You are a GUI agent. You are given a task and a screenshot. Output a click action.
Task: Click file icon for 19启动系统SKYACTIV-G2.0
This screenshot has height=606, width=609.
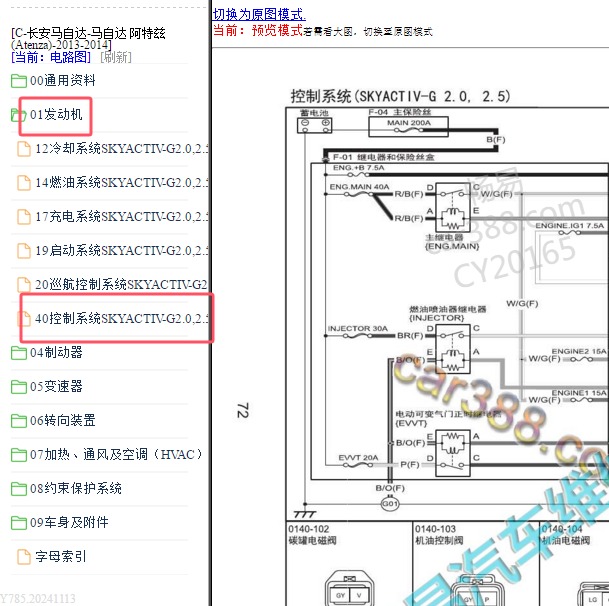24,251
